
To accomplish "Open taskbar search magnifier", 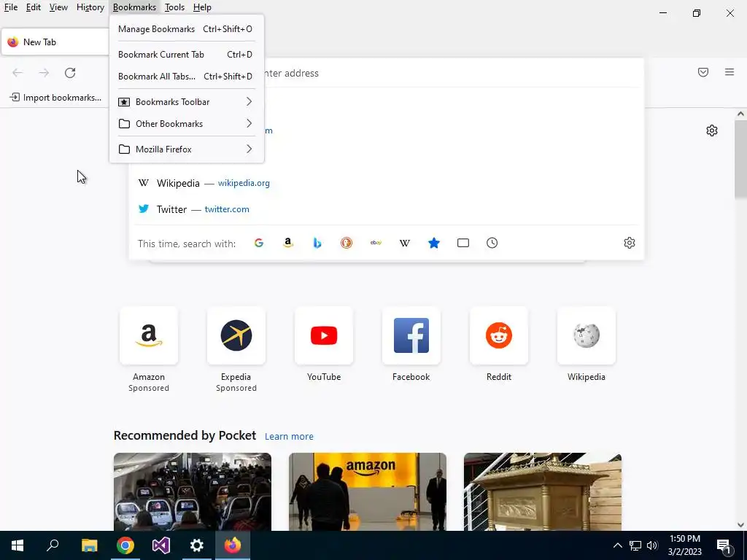I will click(53, 545).
